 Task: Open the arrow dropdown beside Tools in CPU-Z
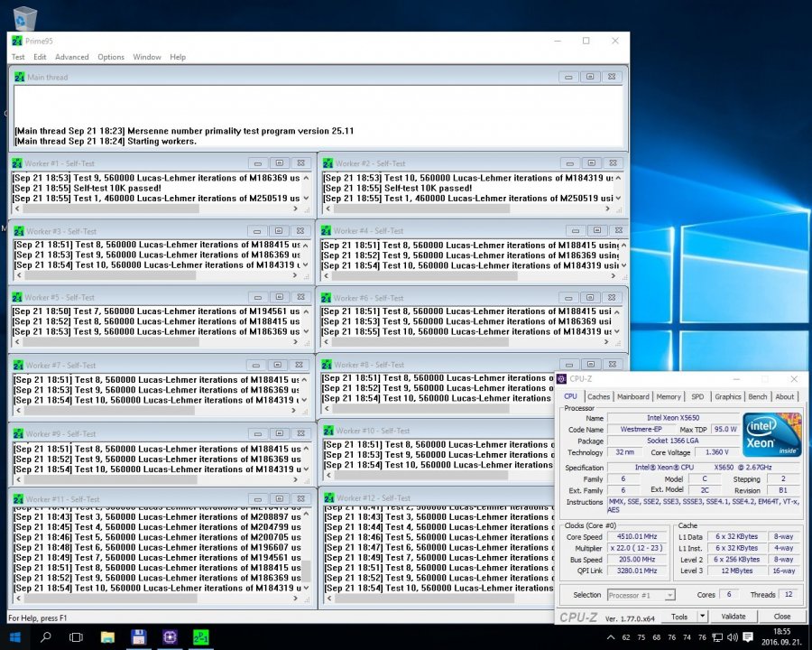coord(701,617)
